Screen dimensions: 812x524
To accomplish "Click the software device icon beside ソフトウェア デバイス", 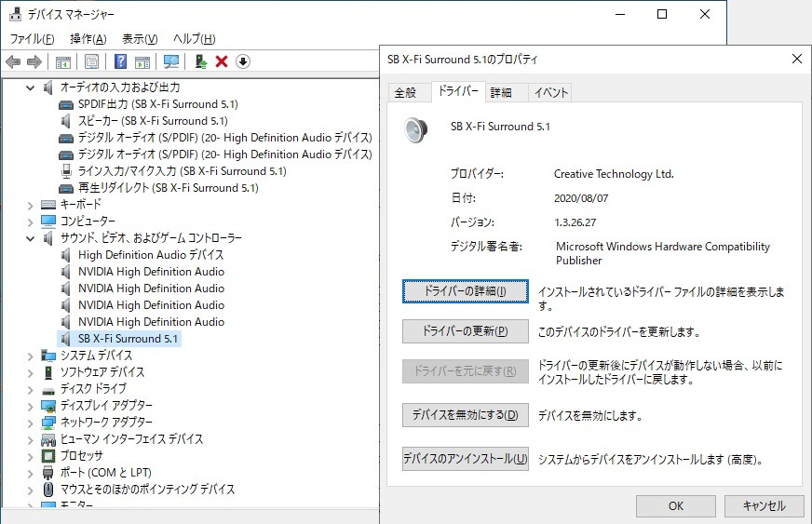I will (x=48, y=372).
